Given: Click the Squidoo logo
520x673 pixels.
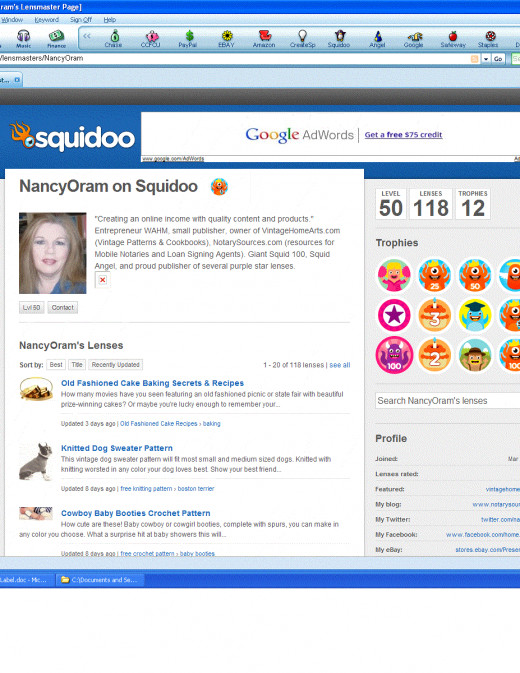Looking at the screenshot, I should (x=72, y=137).
